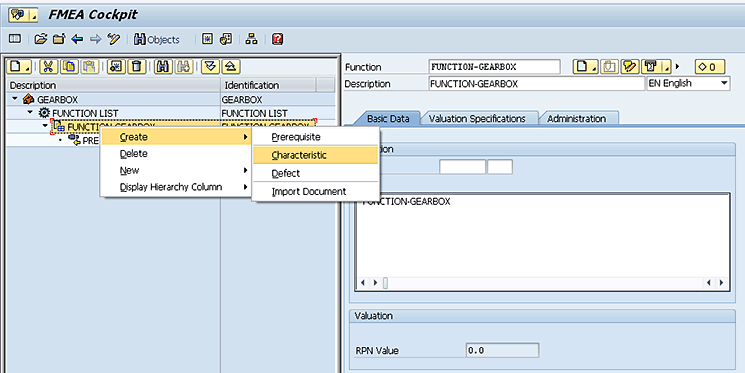
Task: Click the hand-on-grid icon in main toolbar
Action: [x=226, y=39]
